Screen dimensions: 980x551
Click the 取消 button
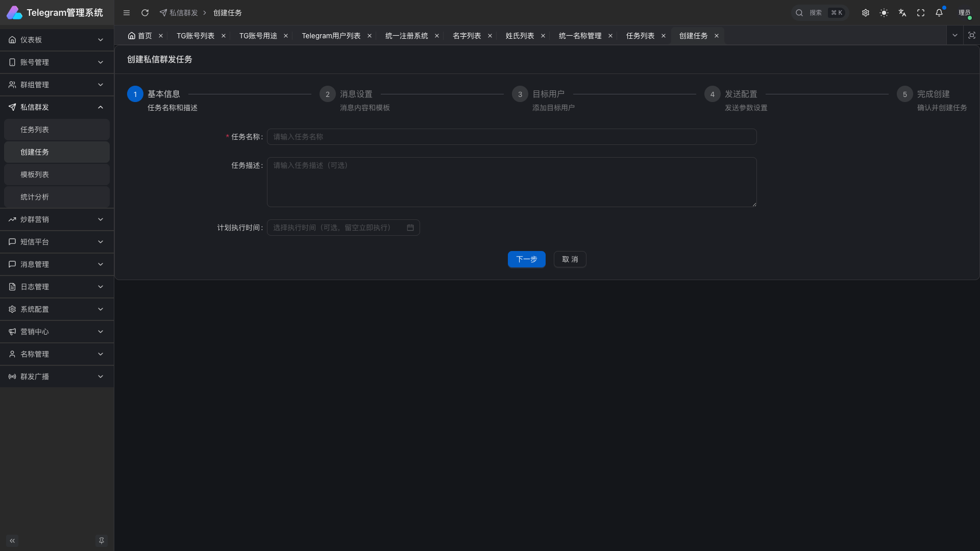click(x=570, y=259)
